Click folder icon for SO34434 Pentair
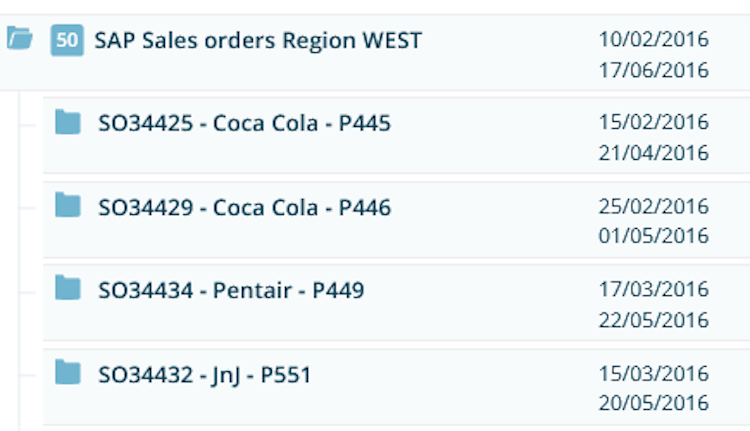The height and width of the screenshot is (431, 750). pyautogui.click(x=68, y=289)
